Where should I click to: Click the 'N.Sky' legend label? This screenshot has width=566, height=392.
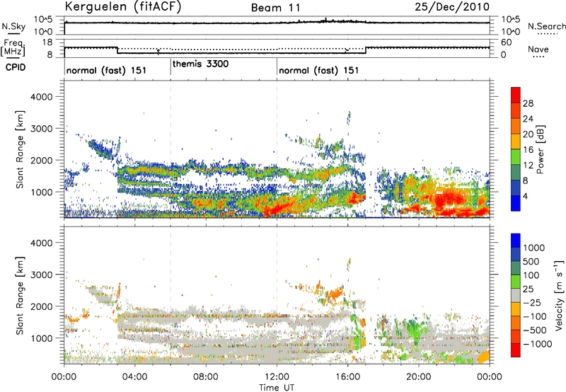coord(13,26)
